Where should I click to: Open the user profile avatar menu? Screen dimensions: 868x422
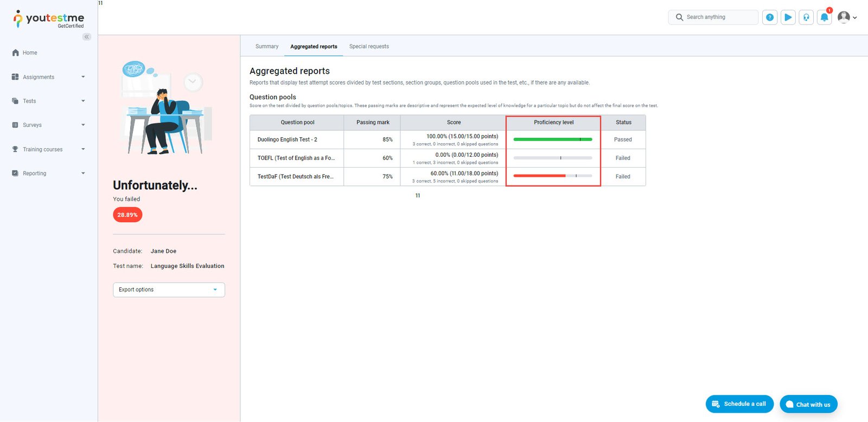click(846, 17)
